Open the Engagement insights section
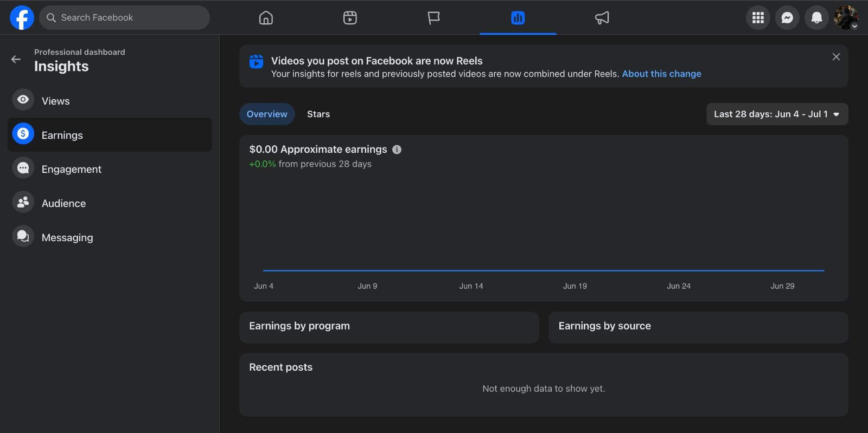This screenshot has height=433, width=868. (110, 169)
